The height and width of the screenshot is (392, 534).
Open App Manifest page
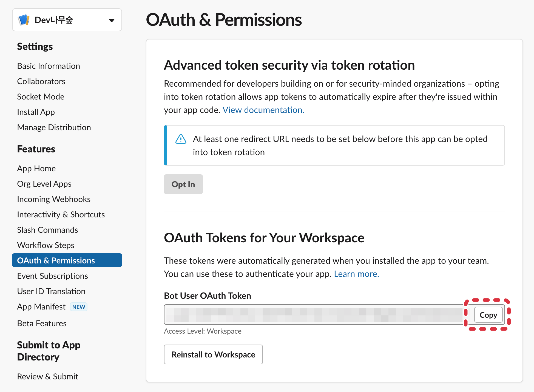click(41, 307)
